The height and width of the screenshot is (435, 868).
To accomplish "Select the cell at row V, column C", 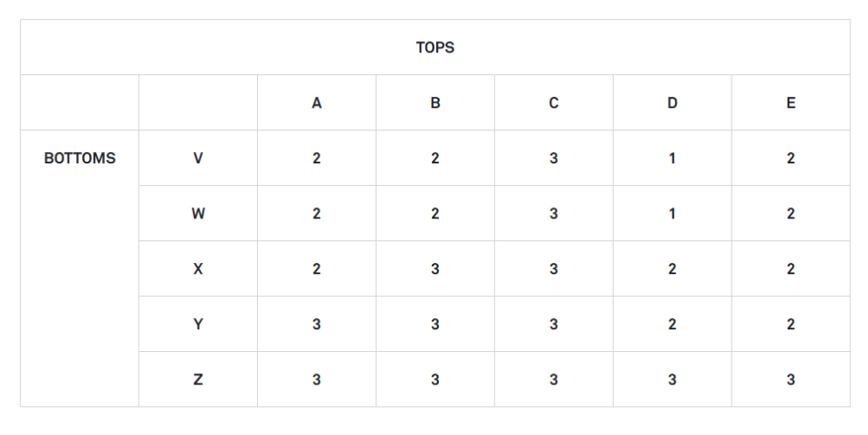I will (x=553, y=158).
